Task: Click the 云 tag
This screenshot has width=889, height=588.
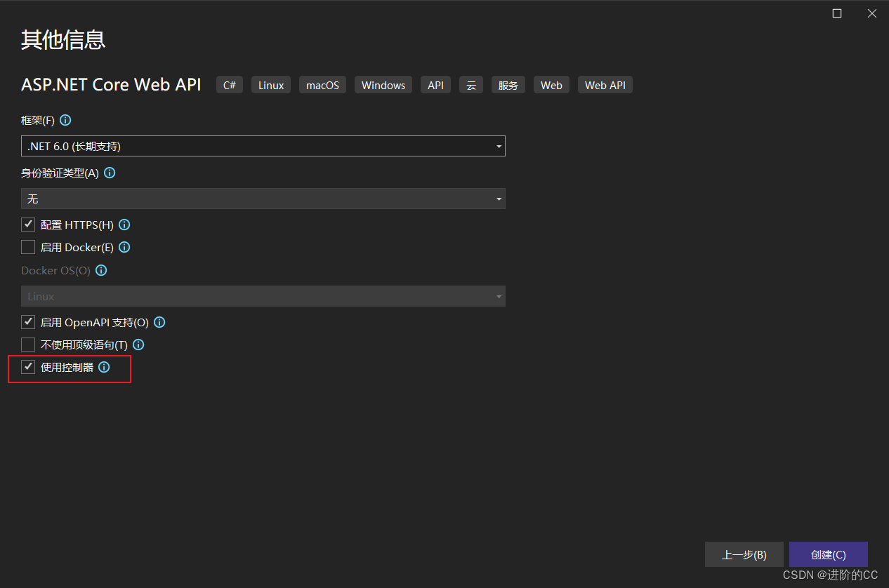Action: tap(471, 85)
